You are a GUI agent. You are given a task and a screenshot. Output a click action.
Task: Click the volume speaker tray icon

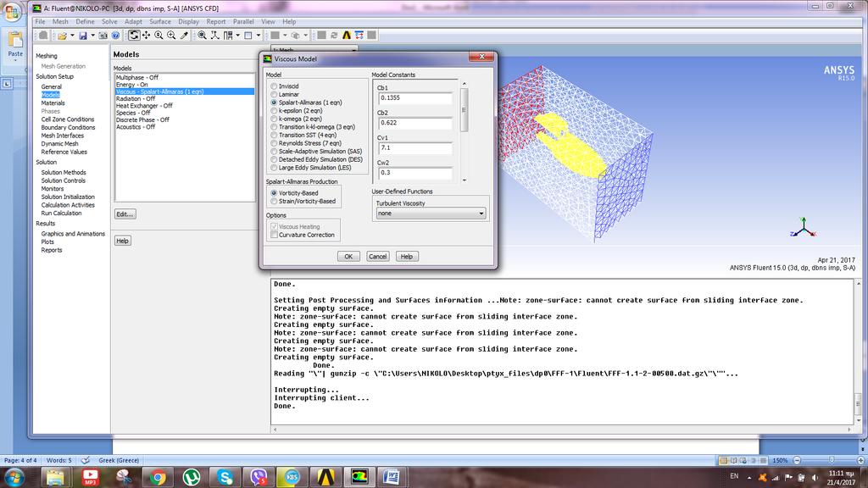coord(815,477)
